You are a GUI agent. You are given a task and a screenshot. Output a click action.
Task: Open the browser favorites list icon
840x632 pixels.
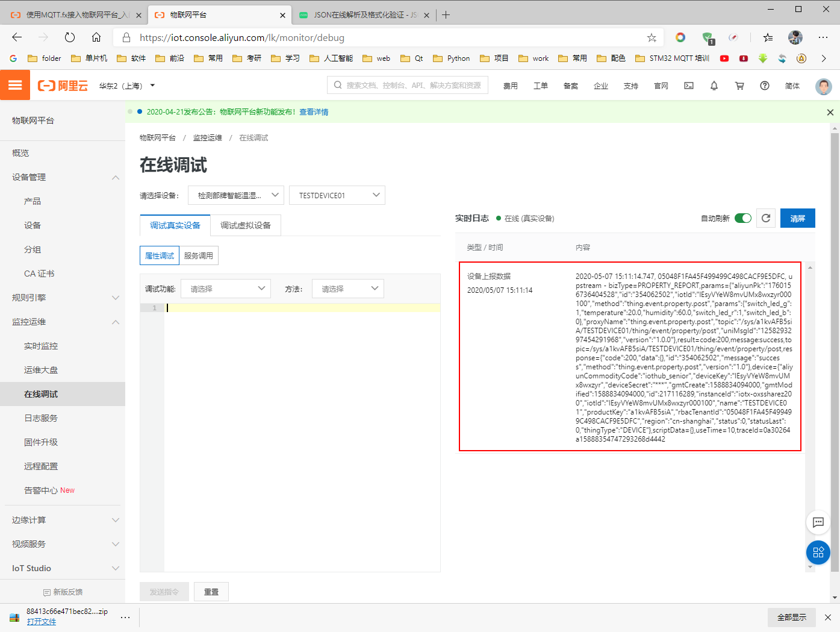tap(768, 37)
